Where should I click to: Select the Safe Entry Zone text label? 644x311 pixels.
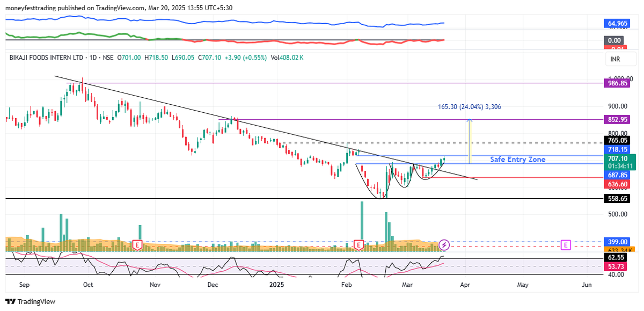[x=517, y=159]
